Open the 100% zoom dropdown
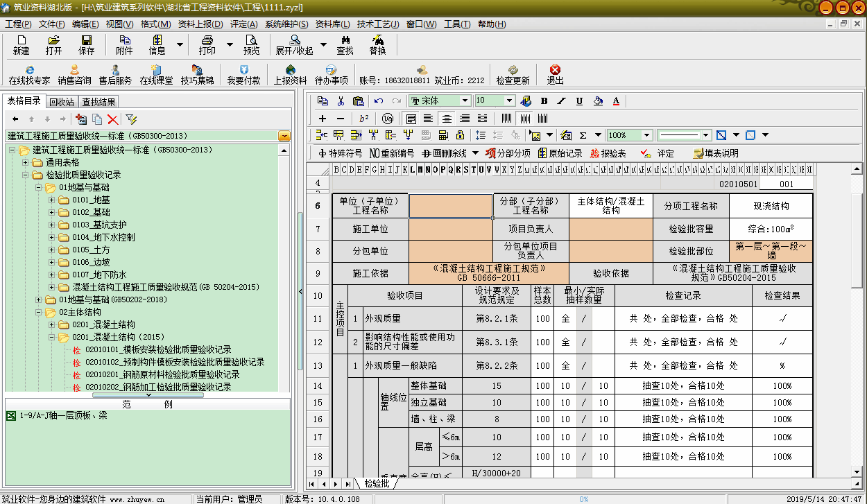867x504 pixels. [646, 135]
